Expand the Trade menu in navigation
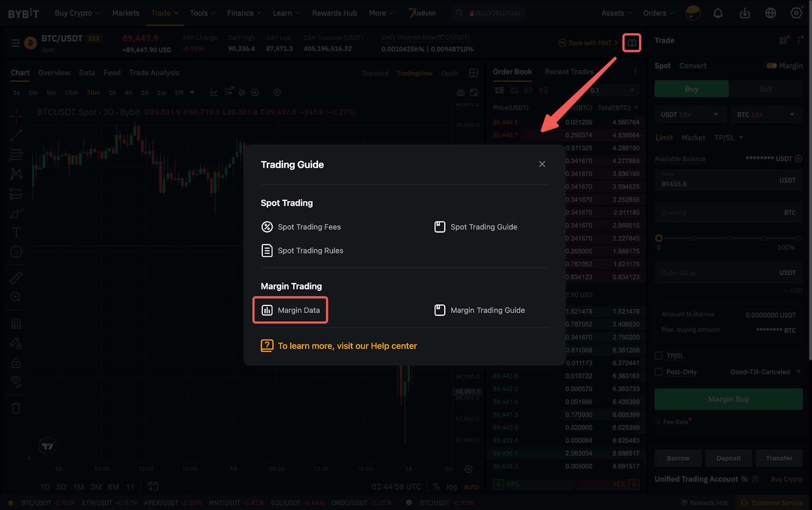The width and height of the screenshot is (812, 510). [x=165, y=13]
